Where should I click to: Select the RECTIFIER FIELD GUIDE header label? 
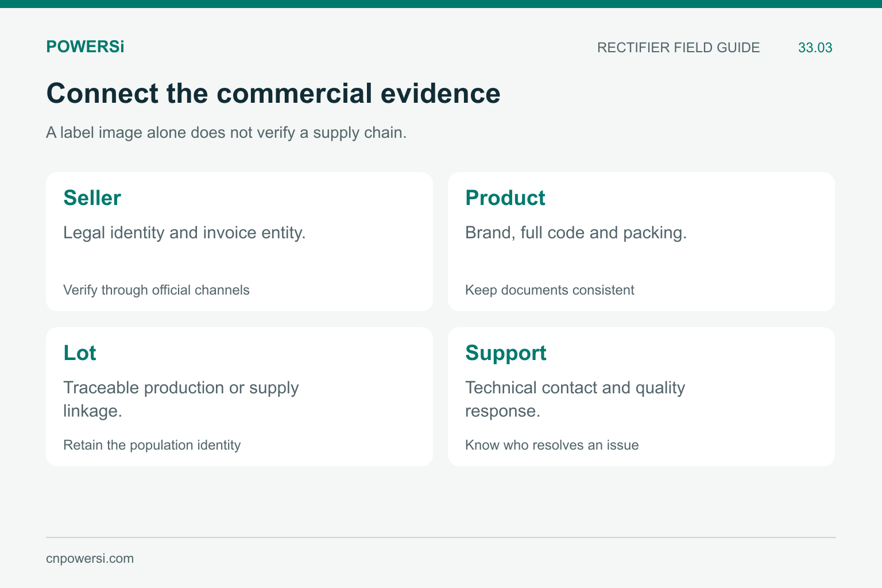tap(678, 48)
